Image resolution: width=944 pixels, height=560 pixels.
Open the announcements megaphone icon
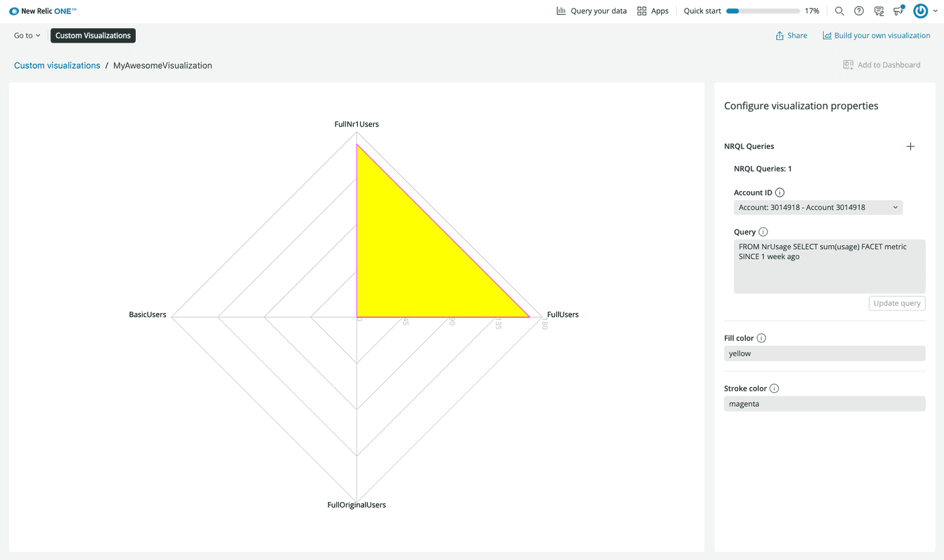click(898, 10)
